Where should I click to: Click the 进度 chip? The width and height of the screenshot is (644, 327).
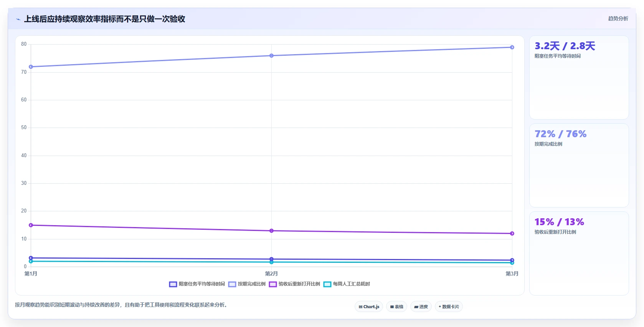point(421,307)
